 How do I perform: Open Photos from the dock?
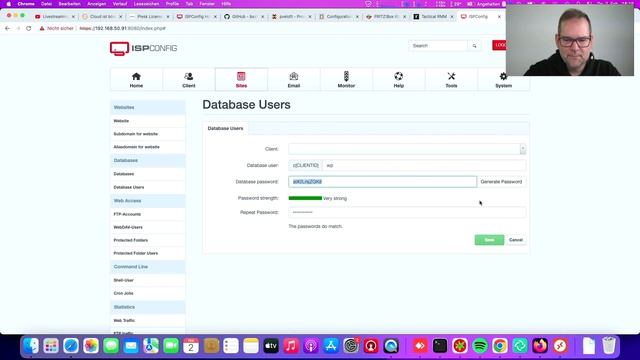(x=91, y=346)
